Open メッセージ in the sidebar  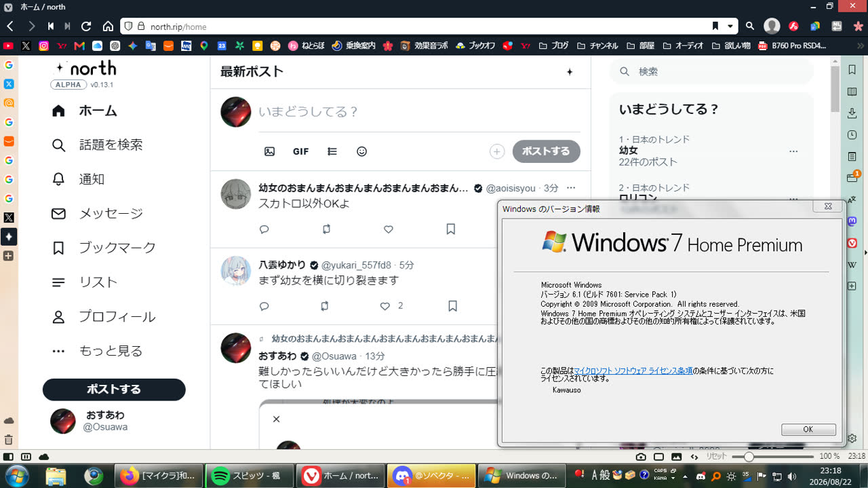[97, 213]
